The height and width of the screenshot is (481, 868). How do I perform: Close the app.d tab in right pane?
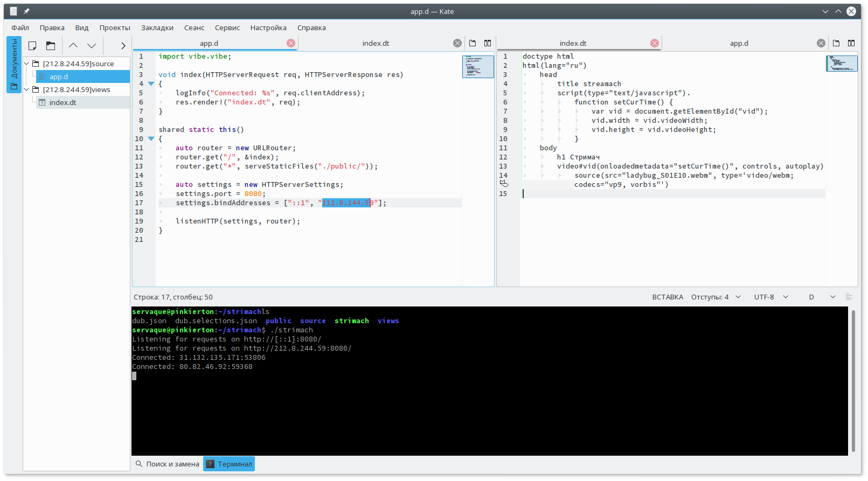click(821, 43)
